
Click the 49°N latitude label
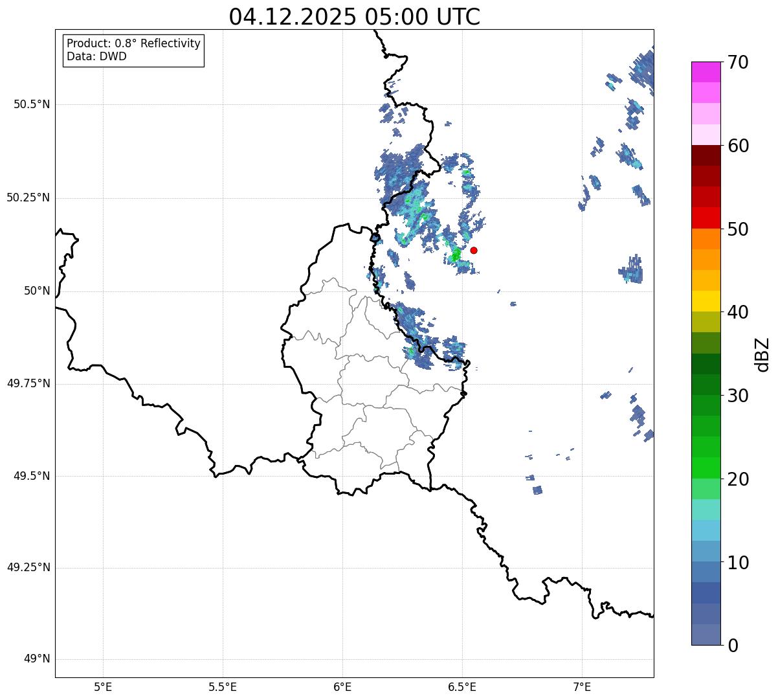tap(38, 659)
